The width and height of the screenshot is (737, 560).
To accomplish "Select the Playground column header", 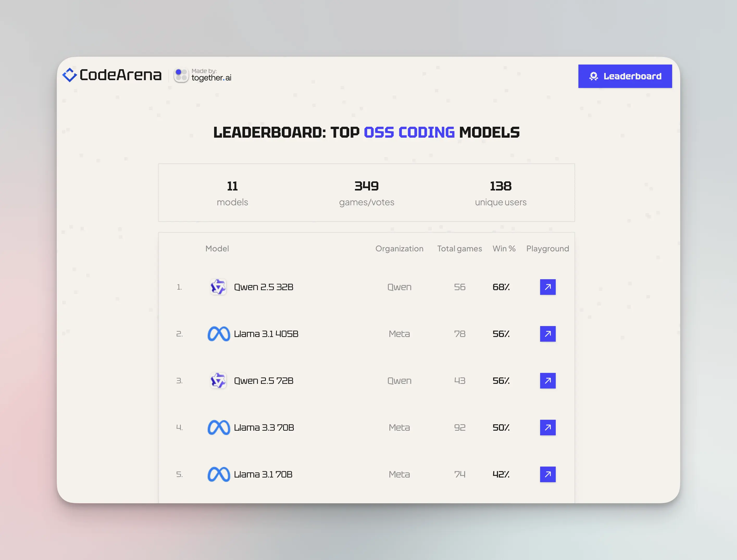I will click(547, 249).
